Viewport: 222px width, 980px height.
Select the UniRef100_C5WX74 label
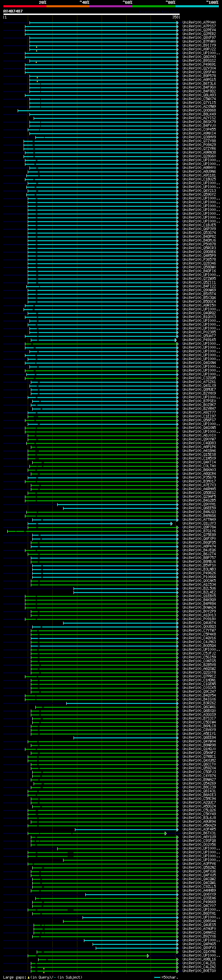pos(199,99)
